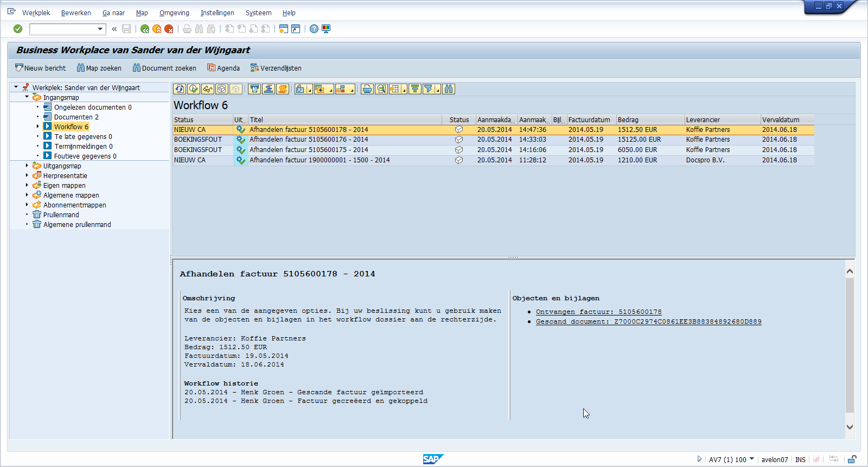Expand the Algemene mappen tree node

point(27,195)
